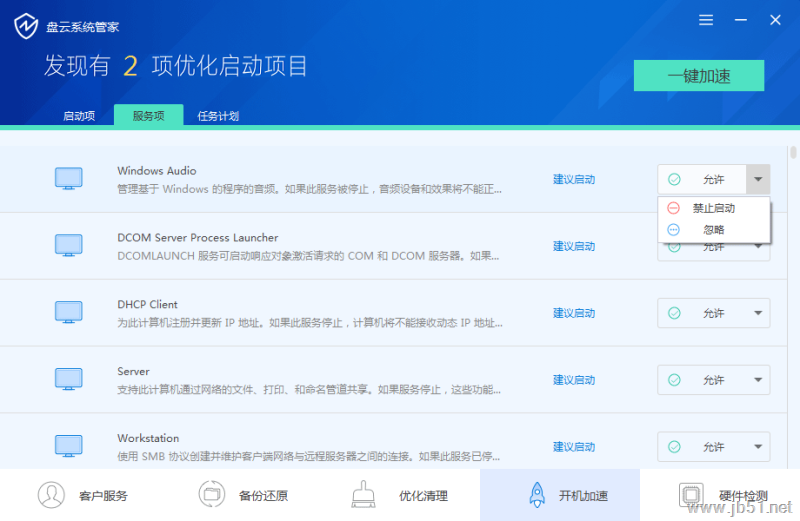Click 建议启动 link for Workstation
800x521 pixels.
574,446
